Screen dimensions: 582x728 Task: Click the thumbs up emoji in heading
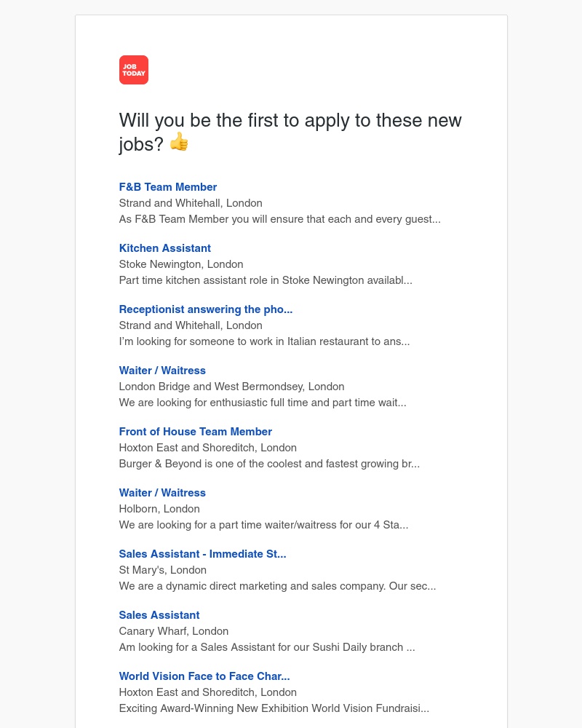pyautogui.click(x=179, y=142)
